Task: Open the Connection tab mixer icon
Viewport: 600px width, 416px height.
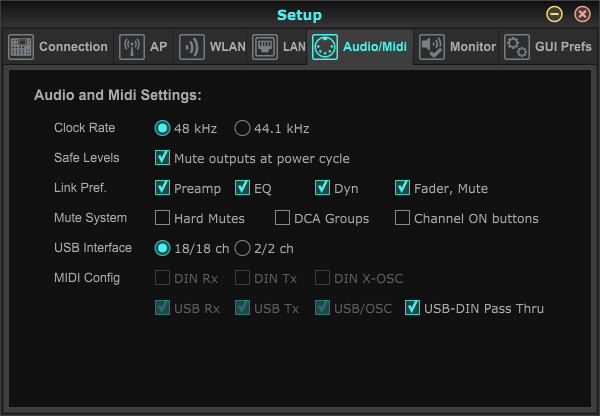Action: 21,47
